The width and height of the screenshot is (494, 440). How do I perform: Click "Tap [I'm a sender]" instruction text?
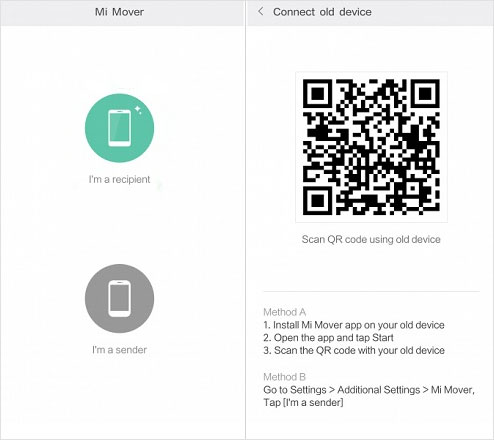303,402
